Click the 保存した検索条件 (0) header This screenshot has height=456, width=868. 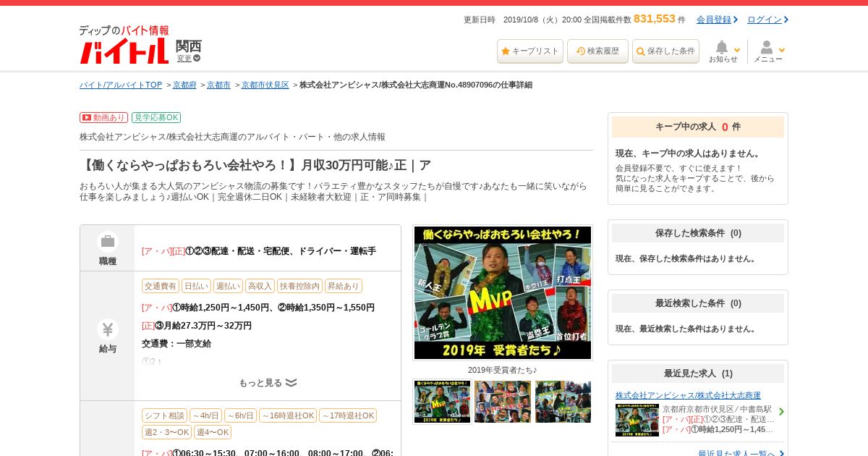[x=698, y=233]
